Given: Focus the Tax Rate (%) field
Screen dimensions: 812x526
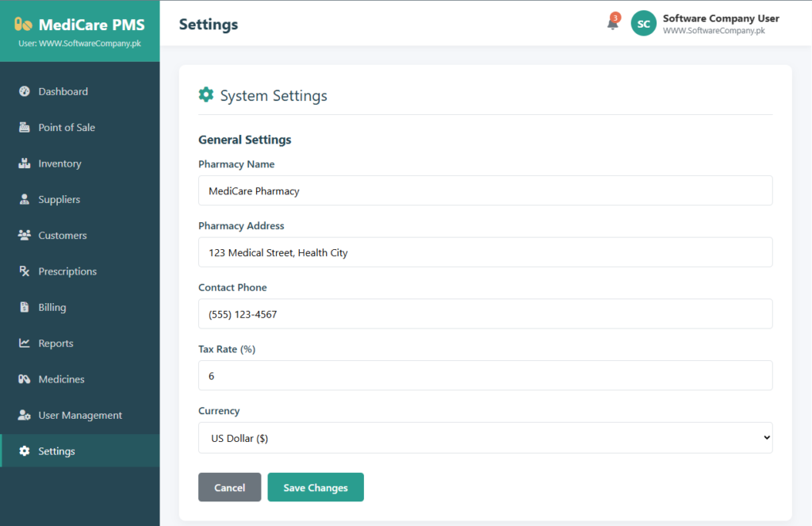Looking at the screenshot, I should 485,376.
